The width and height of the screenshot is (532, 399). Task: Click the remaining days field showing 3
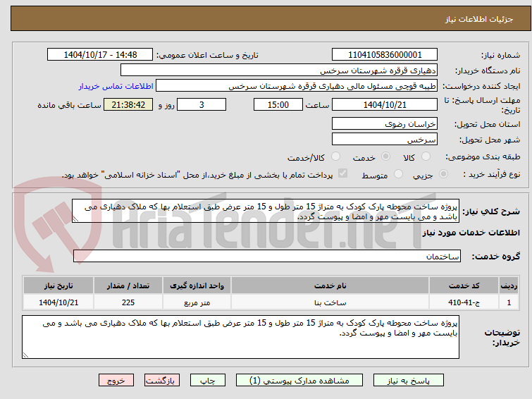point(202,104)
